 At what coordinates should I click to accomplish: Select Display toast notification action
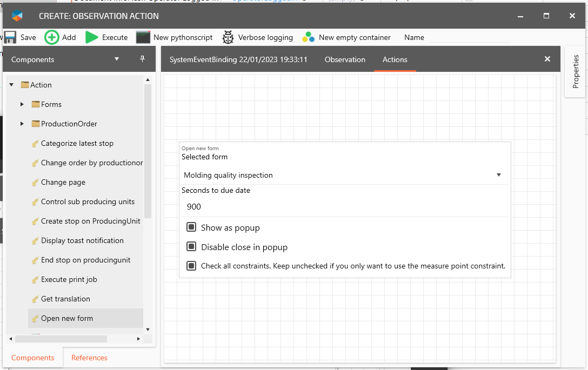(82, 240)
